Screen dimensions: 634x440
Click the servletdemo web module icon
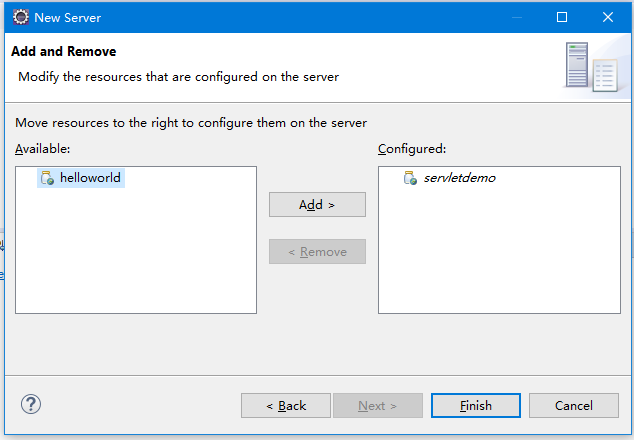tap(410, 178)
